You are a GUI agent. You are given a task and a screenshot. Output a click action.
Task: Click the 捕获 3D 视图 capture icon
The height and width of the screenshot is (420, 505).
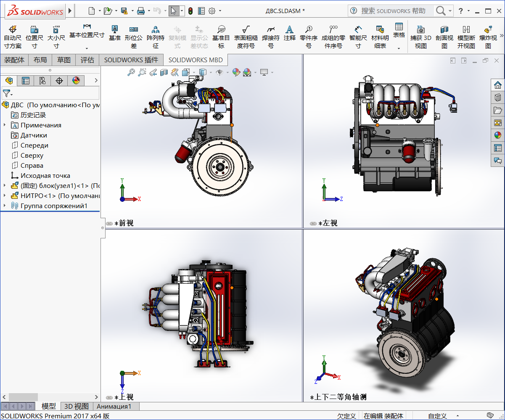point(420,29)
